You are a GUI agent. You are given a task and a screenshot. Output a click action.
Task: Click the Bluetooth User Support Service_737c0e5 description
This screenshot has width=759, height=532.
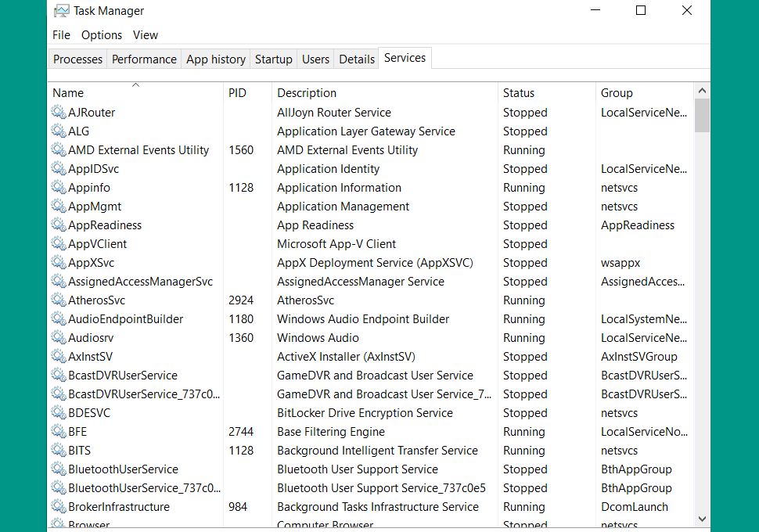tap(381, 488)
